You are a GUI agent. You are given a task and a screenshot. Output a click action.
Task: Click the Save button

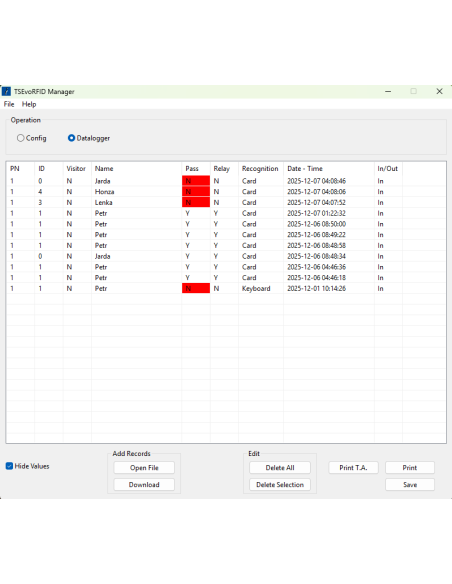tap(410, 485)
